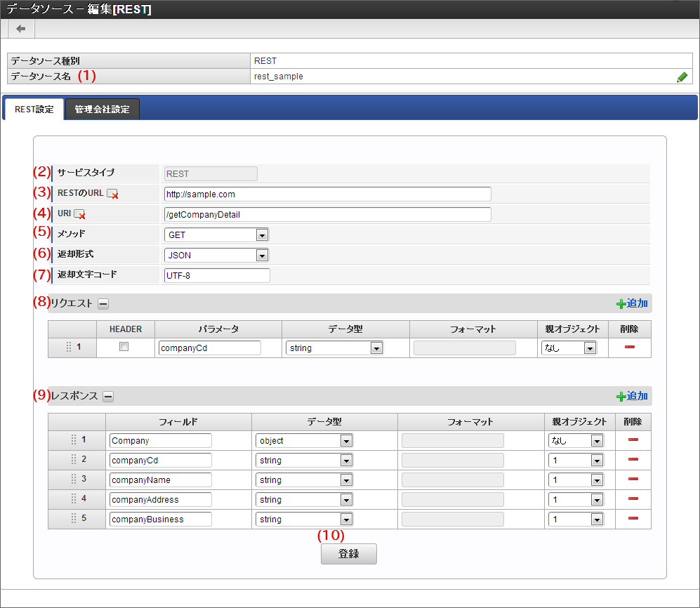The width and height of the screenshot is (700, 608).
Task: Select the REST設定 tab
Action: (34, 110)
